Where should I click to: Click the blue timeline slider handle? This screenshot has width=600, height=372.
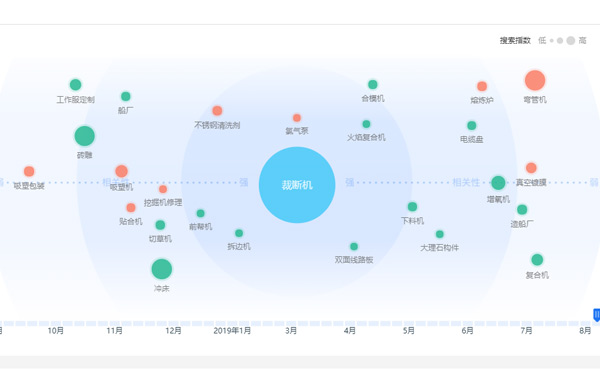596,315
